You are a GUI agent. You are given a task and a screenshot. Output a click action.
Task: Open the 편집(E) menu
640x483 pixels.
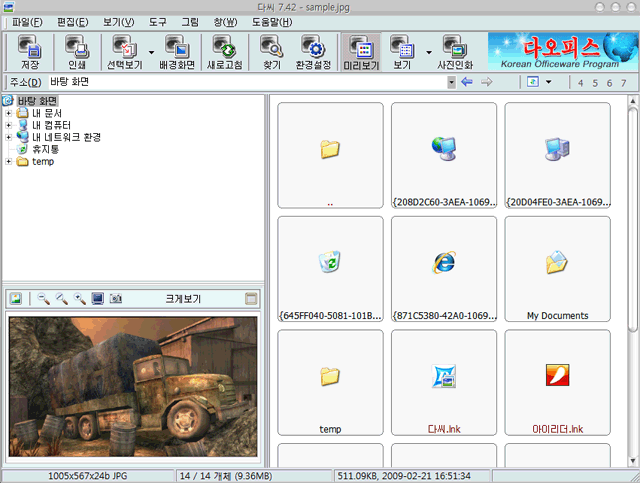click(x=73, y=22)
